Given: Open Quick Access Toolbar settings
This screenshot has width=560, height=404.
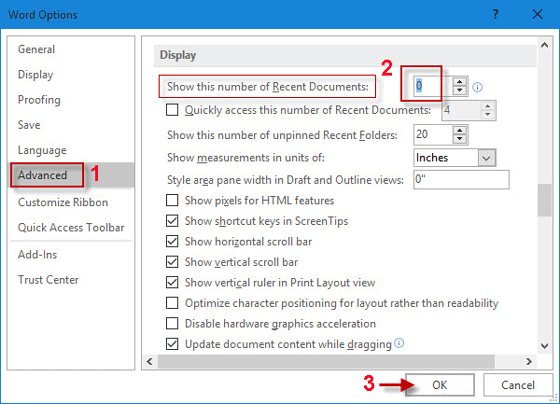Looking at the screenshot, I should point(71,228).
